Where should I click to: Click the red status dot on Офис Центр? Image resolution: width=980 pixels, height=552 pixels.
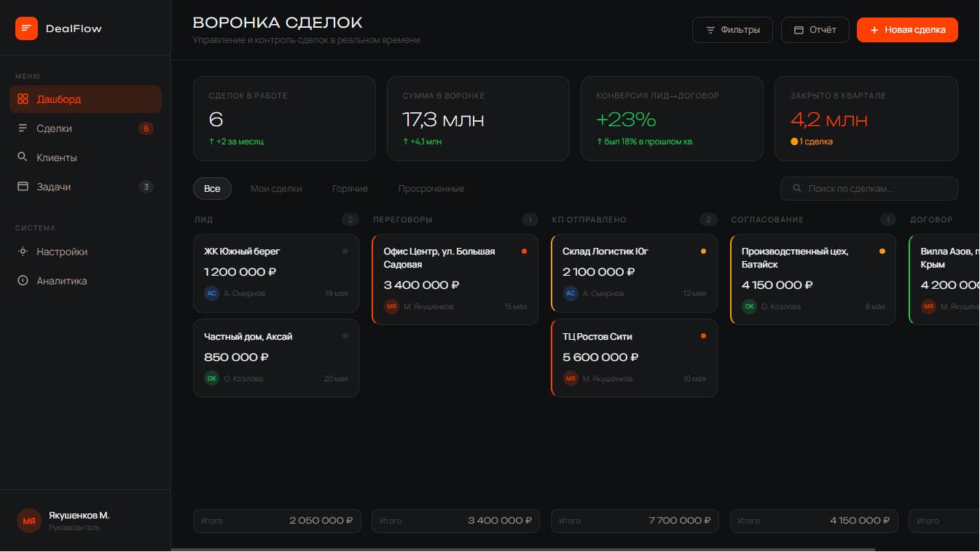coord(524,251)
